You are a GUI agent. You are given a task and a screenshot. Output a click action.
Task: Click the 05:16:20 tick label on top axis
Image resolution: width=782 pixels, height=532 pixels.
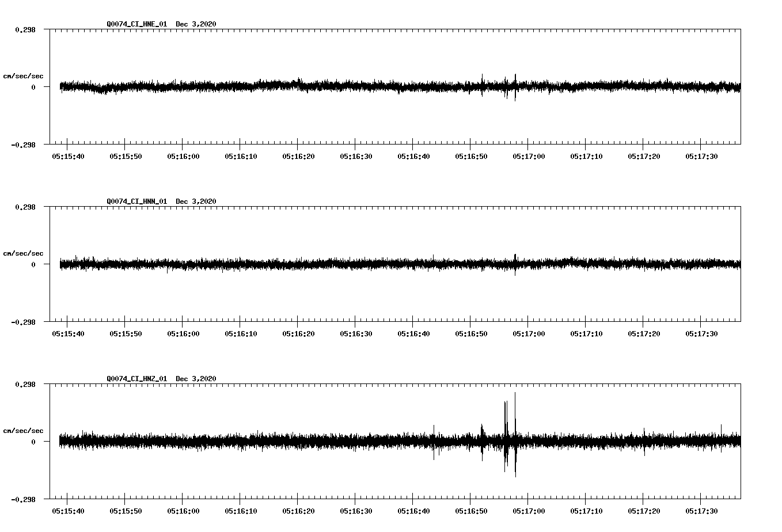coord(299,155)
